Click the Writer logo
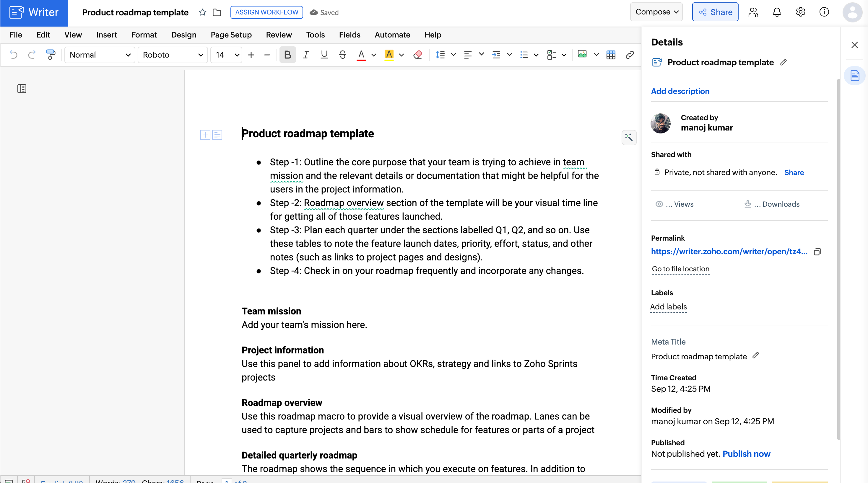868x483 pixels. tap(34, 13)
